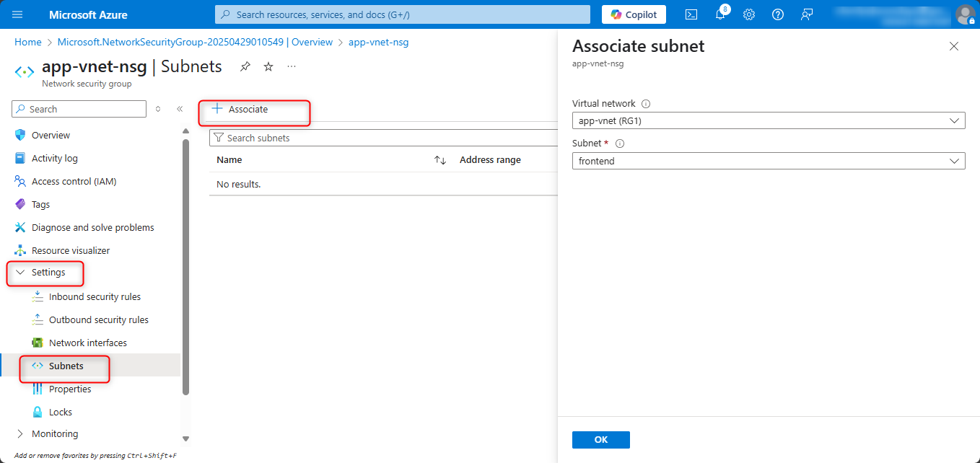The height and width of the screenshot is (463, 980).
Task: Select Subnets in sidebar
Action: pos(66,366)
